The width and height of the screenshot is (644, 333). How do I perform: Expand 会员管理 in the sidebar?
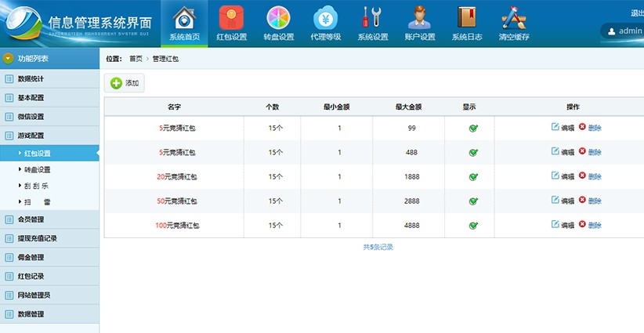31,219
